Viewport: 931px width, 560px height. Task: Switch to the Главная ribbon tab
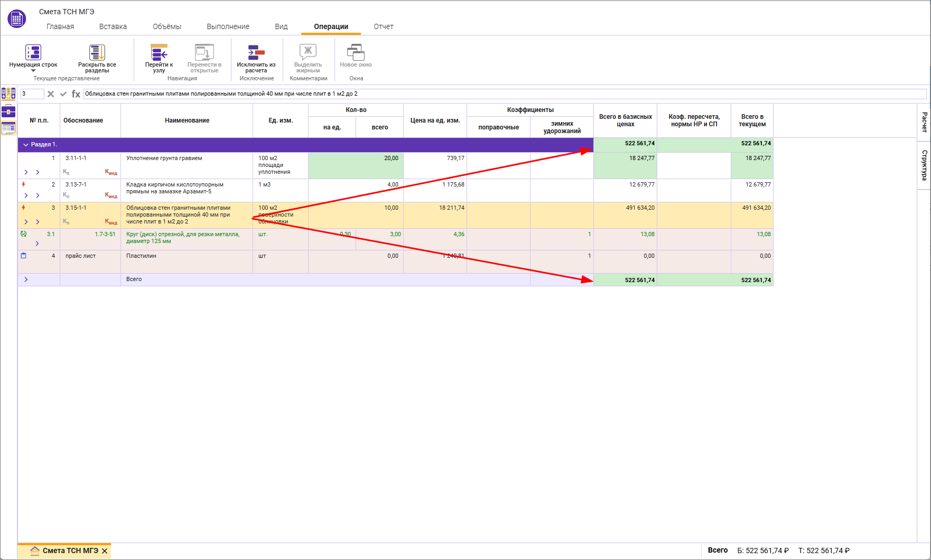coord(60,26)
